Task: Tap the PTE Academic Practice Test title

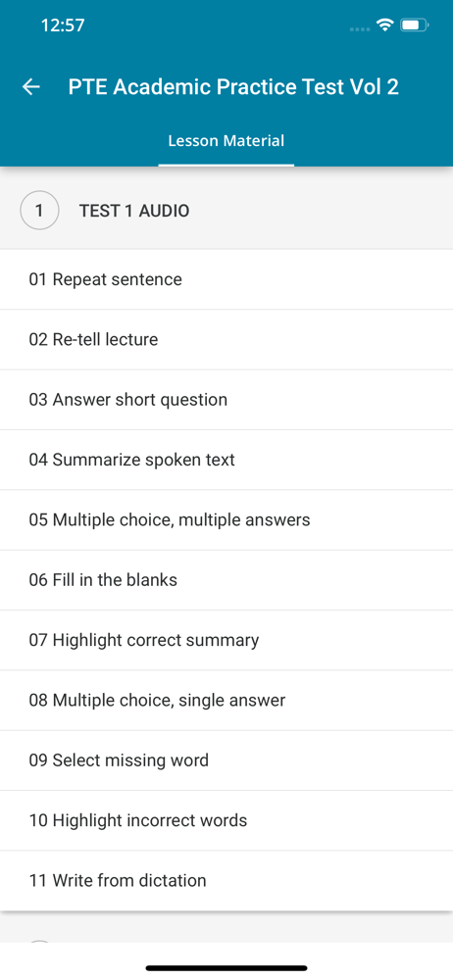Action: point(233,87)
